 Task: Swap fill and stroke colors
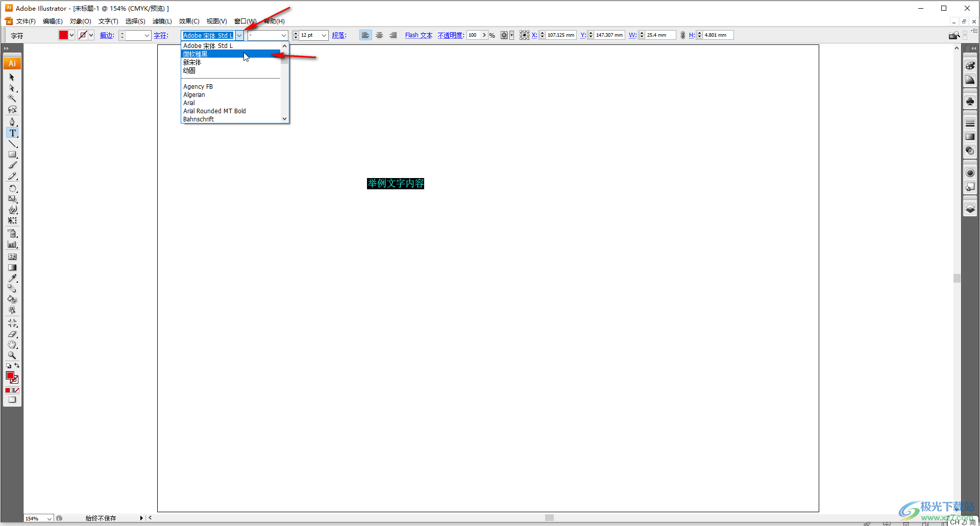17,365
